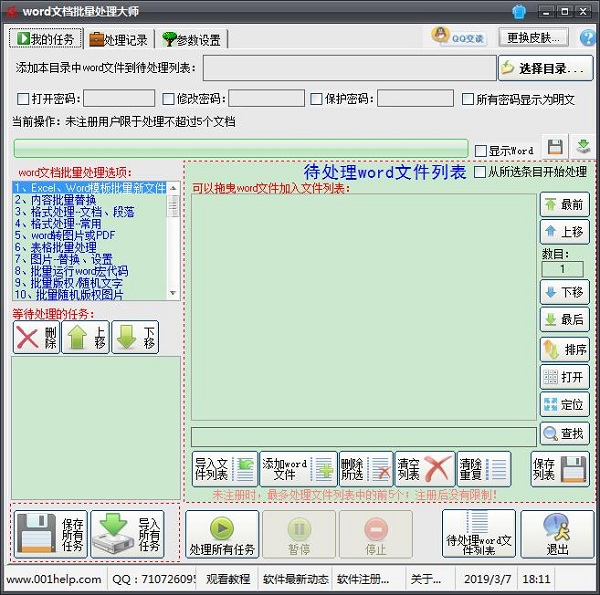Switch to the 处理记录 tab
Viewport: 600px width, 595px height.
coord(119,39)
